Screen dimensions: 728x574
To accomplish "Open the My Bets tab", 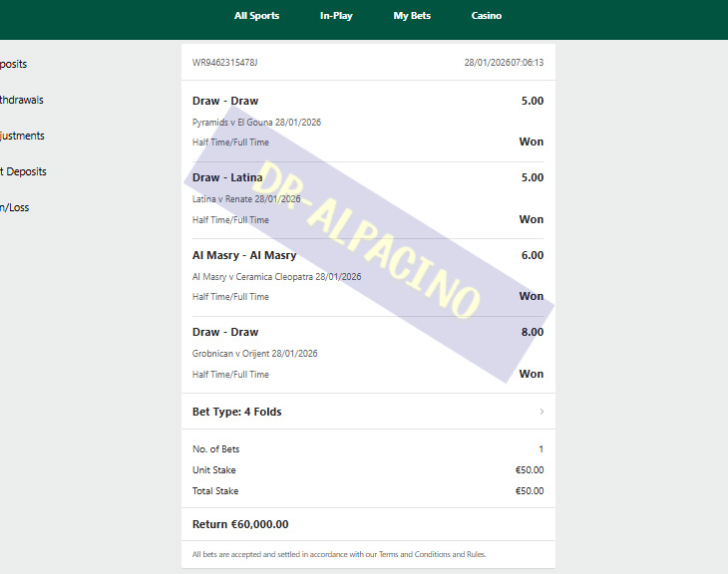I will point(412,16).
